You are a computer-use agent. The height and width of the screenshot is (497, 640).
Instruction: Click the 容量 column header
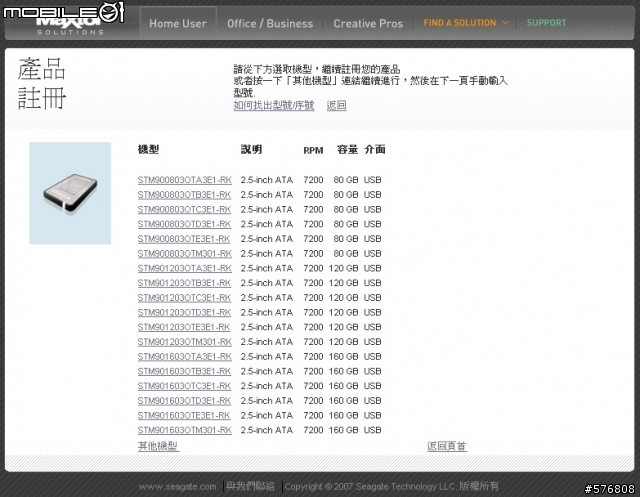pos(347,150)
